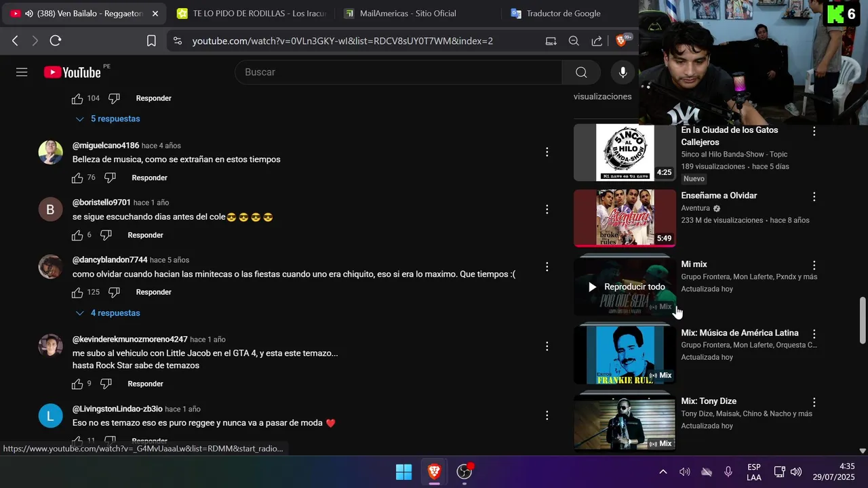The width and height of the screenshot is (868, 488).
Task: Open avatar of @boristello9701
Action: pyautogui.click(x=50, y=210)
